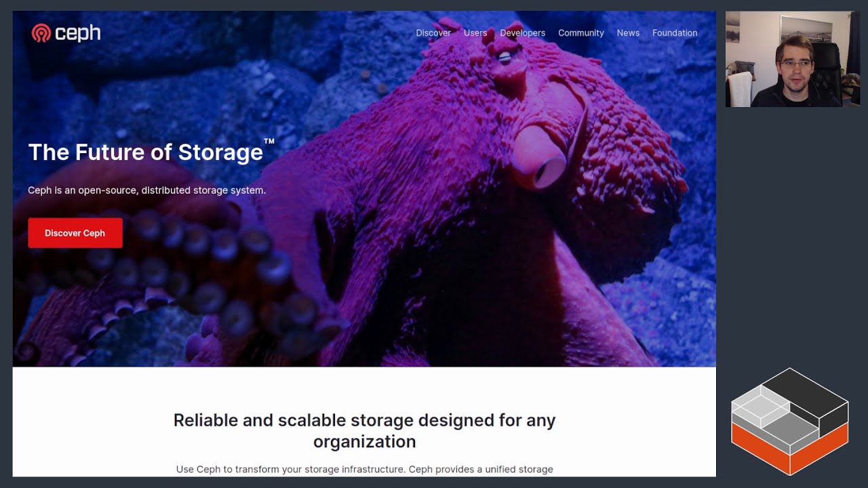Click the orange and gray cube logo
Viewport: 868px width, 488px height.
[790, 422]
